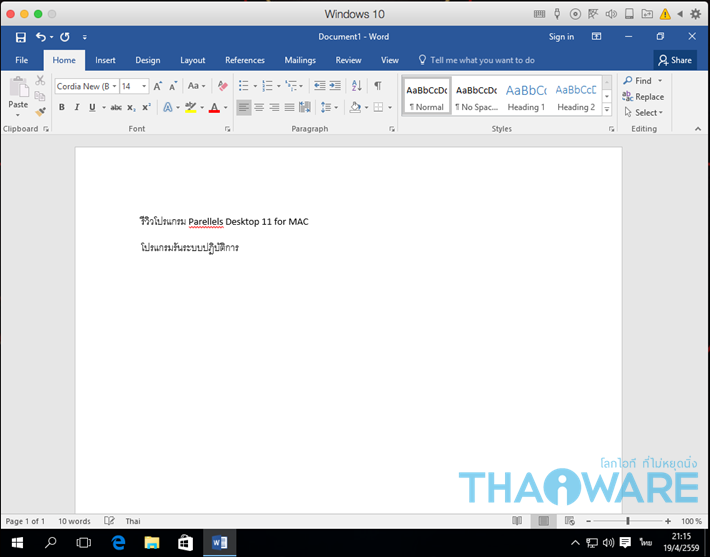Screen dimensions: 710x557
Task: Open proofing errors icon in status bar
Action: [x=109, y=521]
